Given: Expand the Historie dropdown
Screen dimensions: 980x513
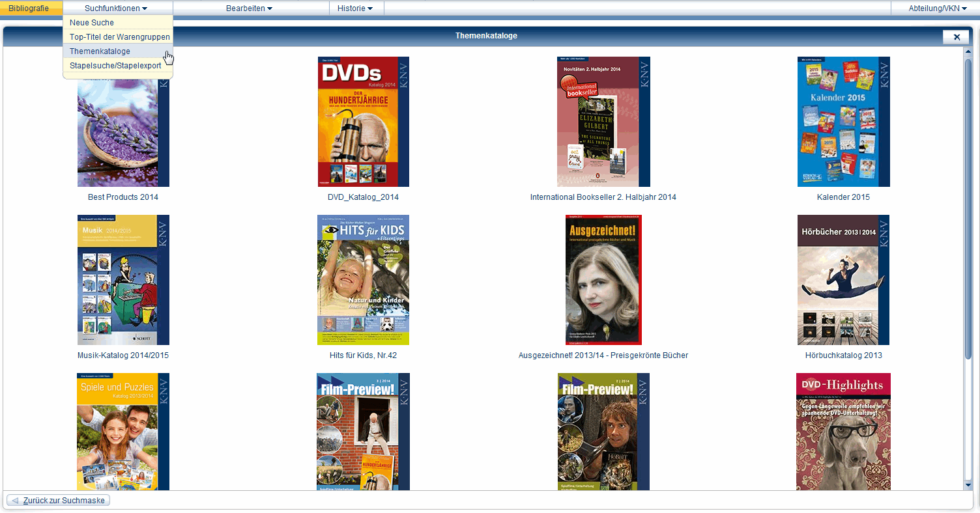Looking at the screenshot, I should [x=355, y=8].
